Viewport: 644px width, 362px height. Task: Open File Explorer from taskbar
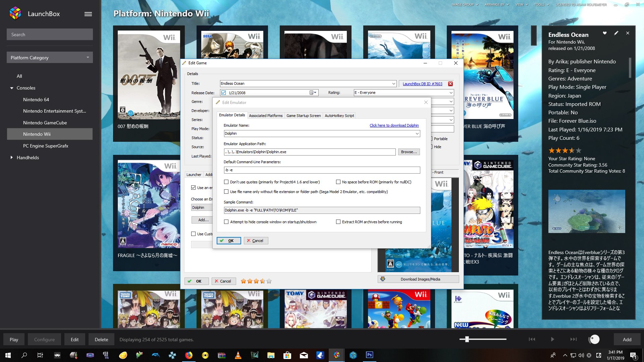(x=271, y=355)
